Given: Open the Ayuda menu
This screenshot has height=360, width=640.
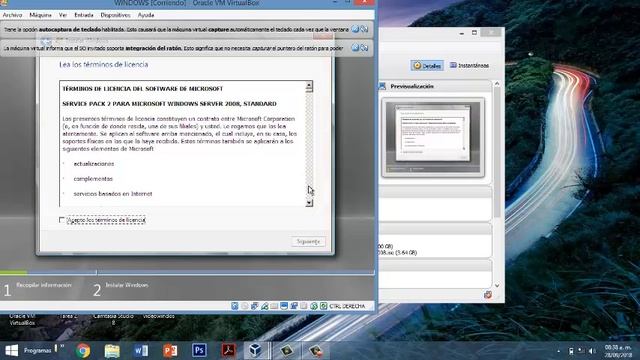Looking at the screenshot, I should coord(146,15).
